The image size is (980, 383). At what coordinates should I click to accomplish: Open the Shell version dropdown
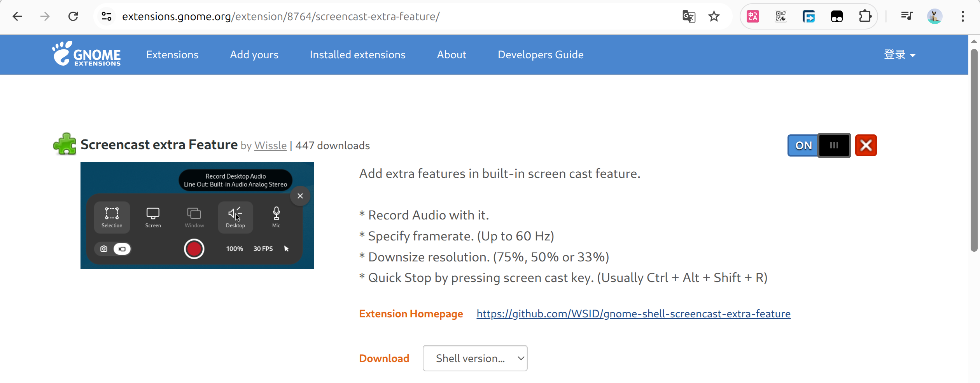(x=475, y=358)
